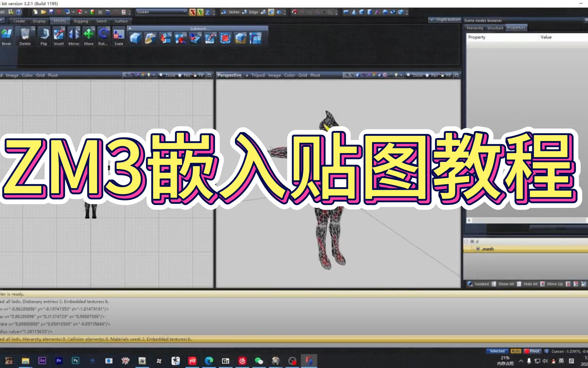The height and width of the screenshot is (368, 588).
Task: Click the Undo arrow icon
Action: (x=108, y=12)
